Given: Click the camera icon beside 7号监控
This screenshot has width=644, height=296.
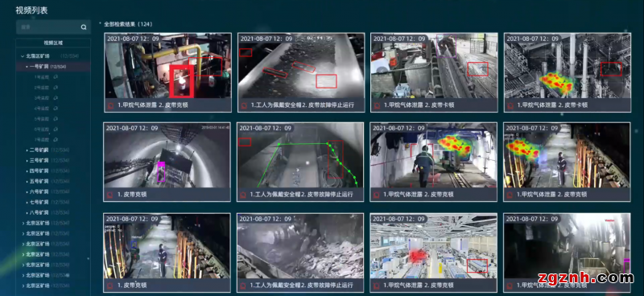Looking at the screenshot, I should tap(56, 140).
